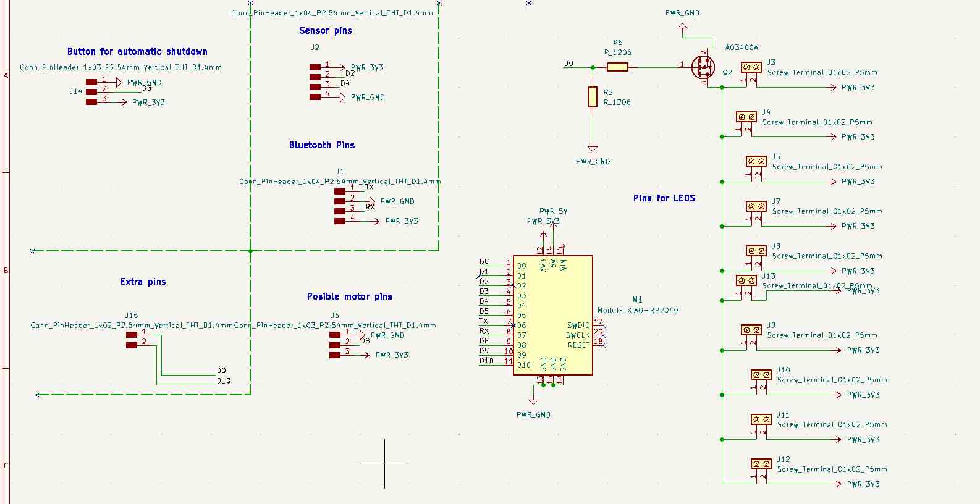
Task: Select the "Sensor pins" annotation text
Action: (326, 31)
